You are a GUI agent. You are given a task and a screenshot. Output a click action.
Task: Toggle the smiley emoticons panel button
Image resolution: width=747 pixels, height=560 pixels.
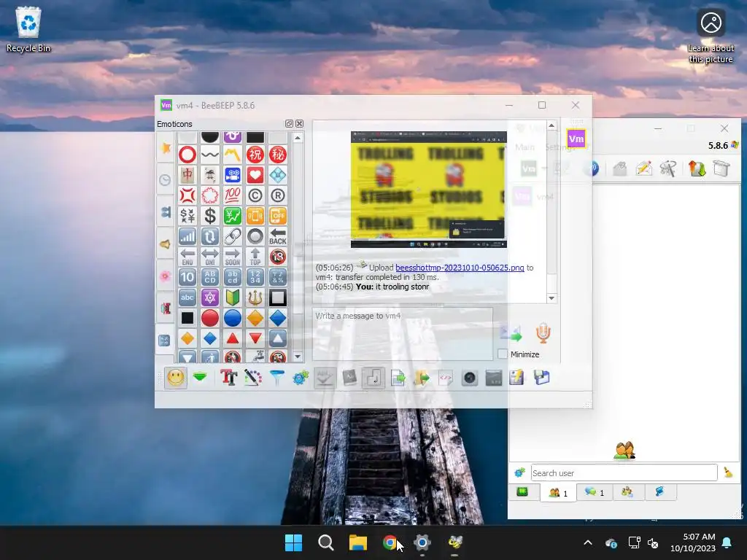[x=176, y=378]
